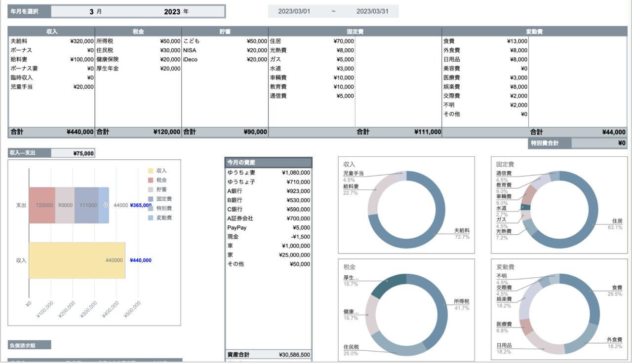Viewport: 632px width, 364px height.
Task: Click the 食費 29.5% segment in 変動費 chart
Action: [592, 296]
